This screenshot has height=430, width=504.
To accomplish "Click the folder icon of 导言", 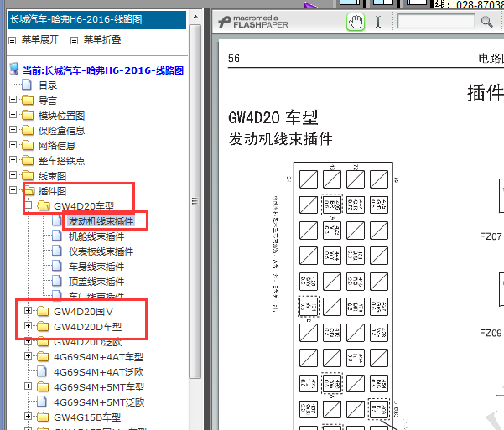I will [x=28, y=100].
